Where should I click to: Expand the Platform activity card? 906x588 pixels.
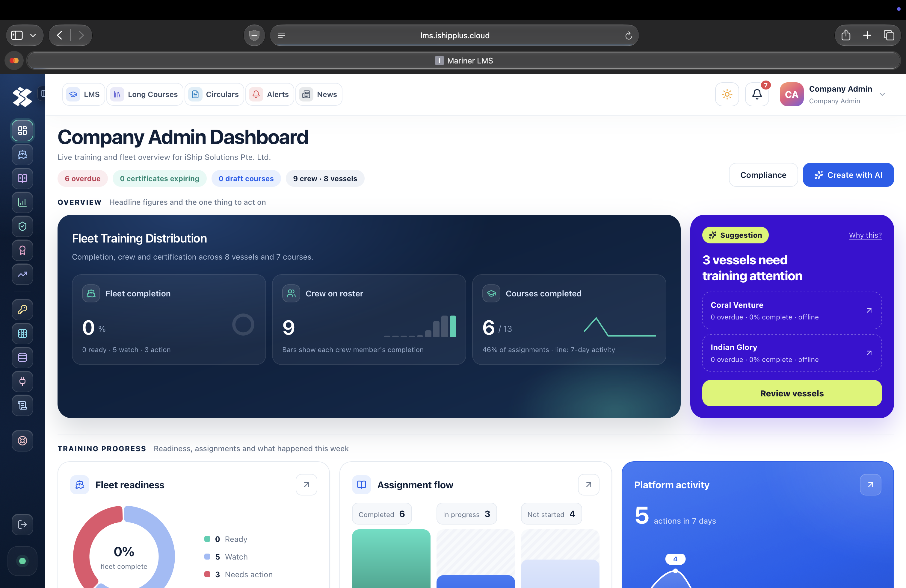[x=871, y=484]
